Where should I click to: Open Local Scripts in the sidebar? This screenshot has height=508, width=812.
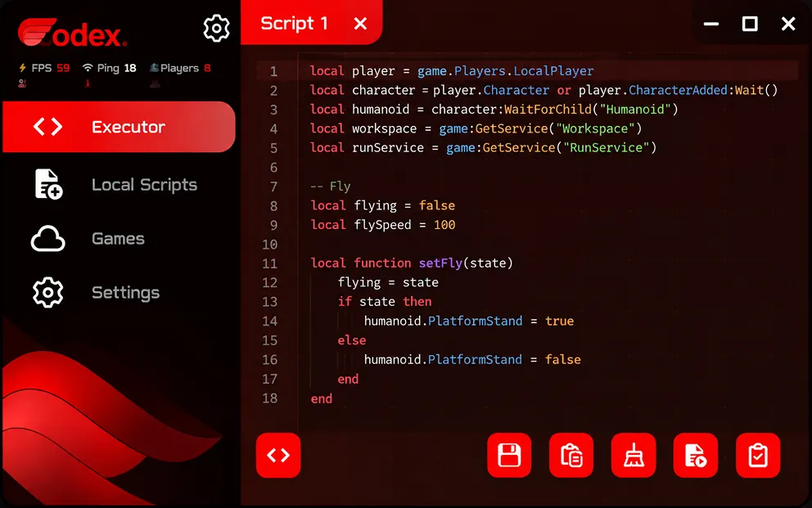point(120,185)
